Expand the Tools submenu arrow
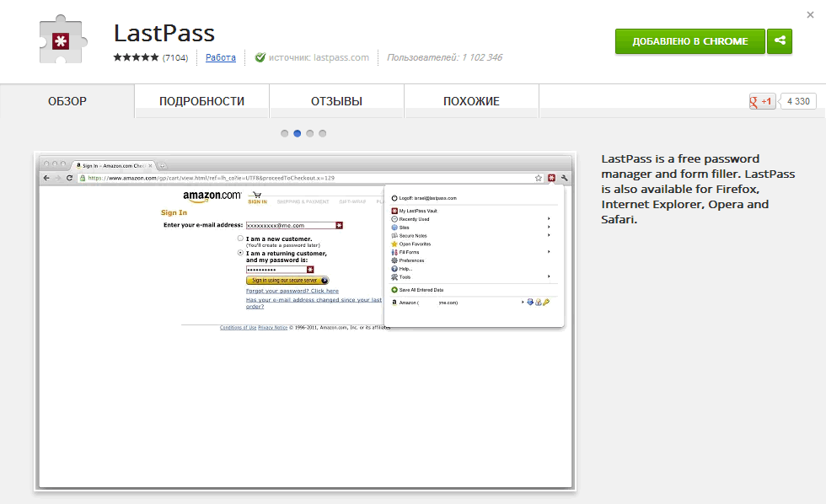 [549, 277]
